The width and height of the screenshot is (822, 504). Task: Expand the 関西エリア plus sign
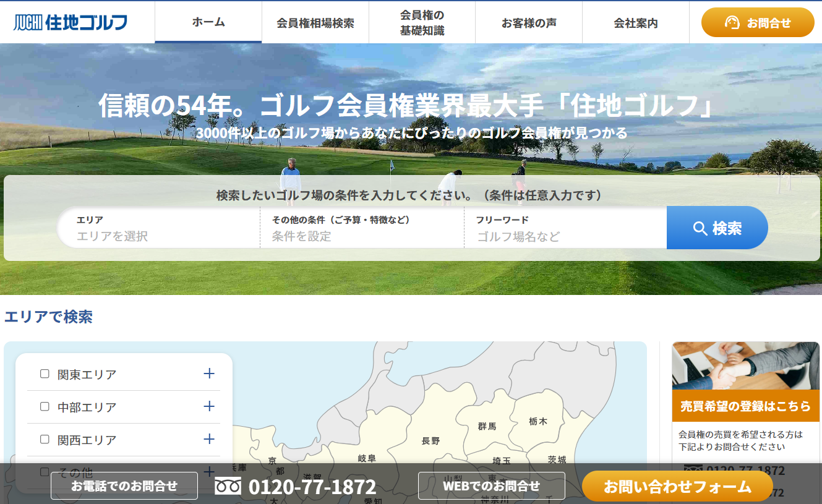tap(209, 439)
